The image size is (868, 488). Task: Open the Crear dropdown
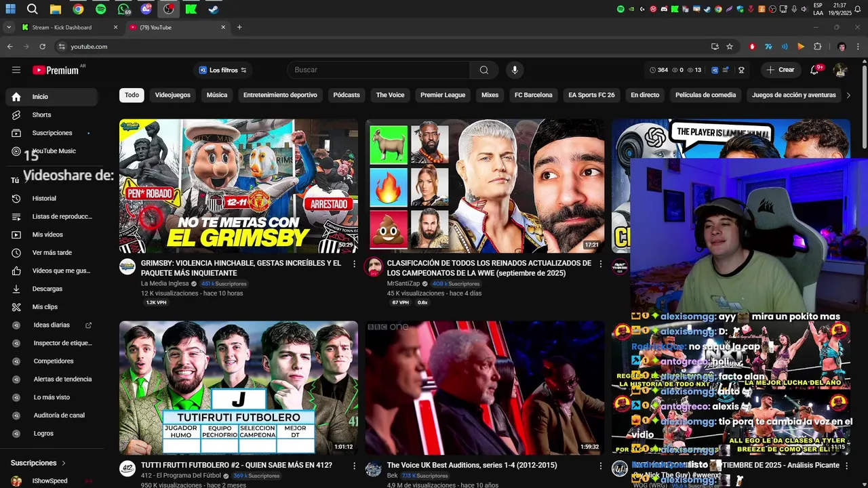pyautogui.click(x=780, y=70)
